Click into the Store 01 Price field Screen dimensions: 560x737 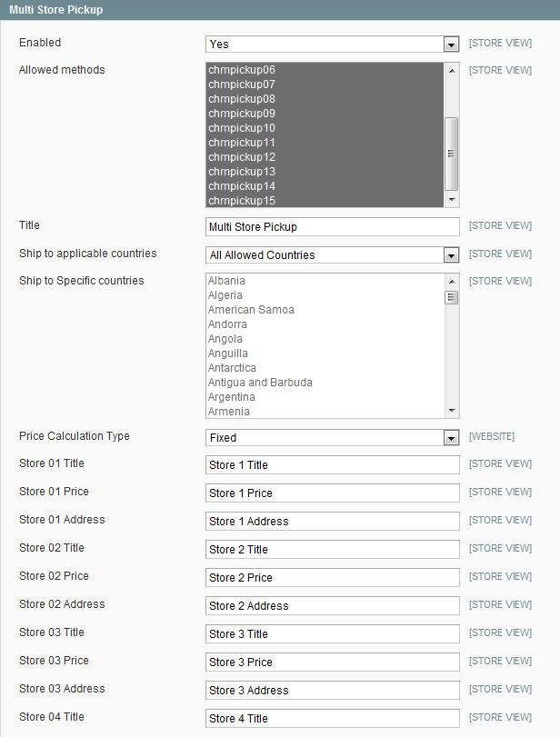(333, 493)
